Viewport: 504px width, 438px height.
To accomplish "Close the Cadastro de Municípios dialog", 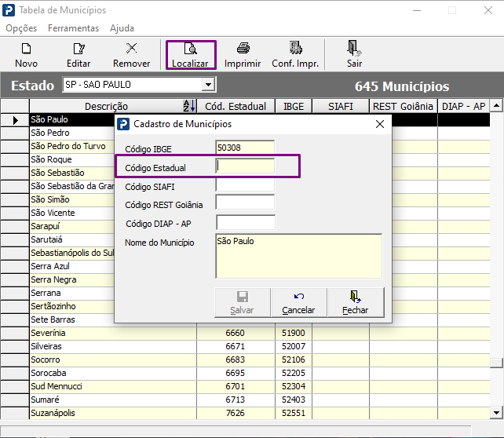I will click(380, 124).
